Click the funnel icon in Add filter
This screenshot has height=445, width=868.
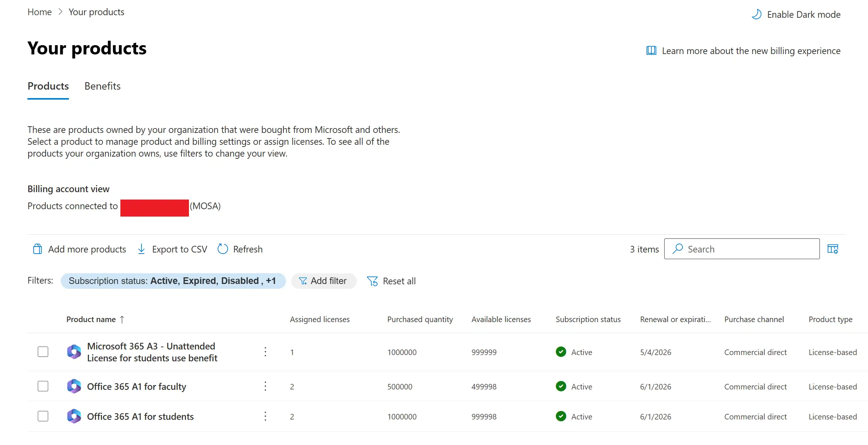coord(303,281)
